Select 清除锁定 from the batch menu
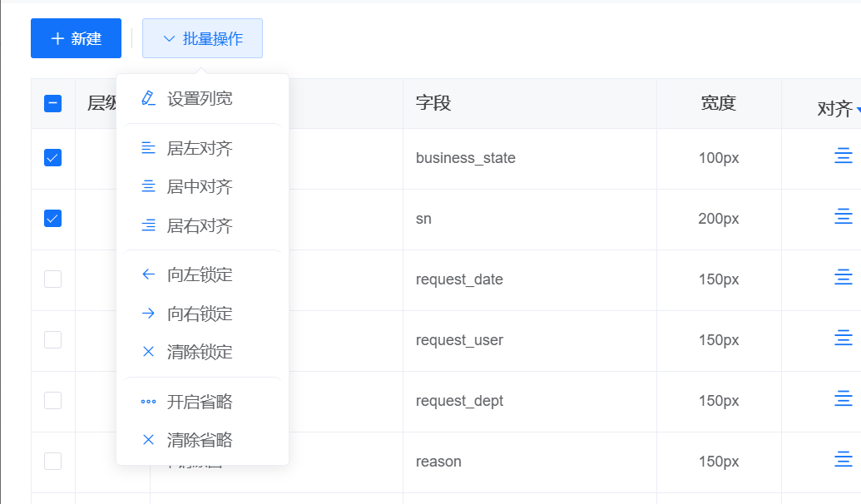Viewport: 861px width, 504px height. pyautogui.click(x=200, y=352)
